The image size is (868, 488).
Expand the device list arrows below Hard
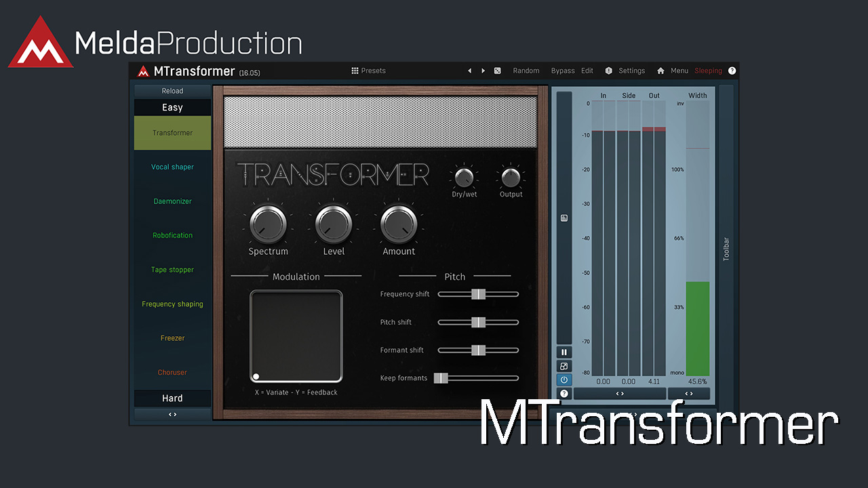(172, 414)
